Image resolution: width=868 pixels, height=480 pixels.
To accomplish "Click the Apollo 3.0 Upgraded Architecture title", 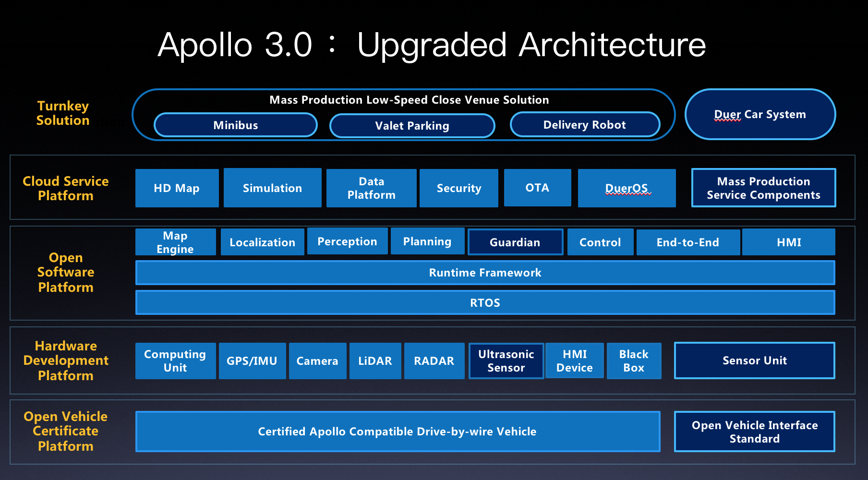I will pos(432,45).
